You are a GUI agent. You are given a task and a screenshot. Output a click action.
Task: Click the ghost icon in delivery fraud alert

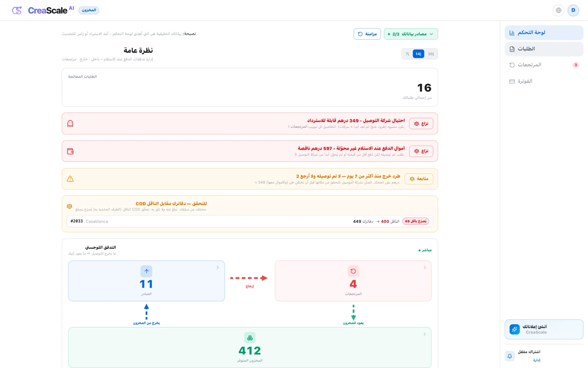[x=70, y=124]
